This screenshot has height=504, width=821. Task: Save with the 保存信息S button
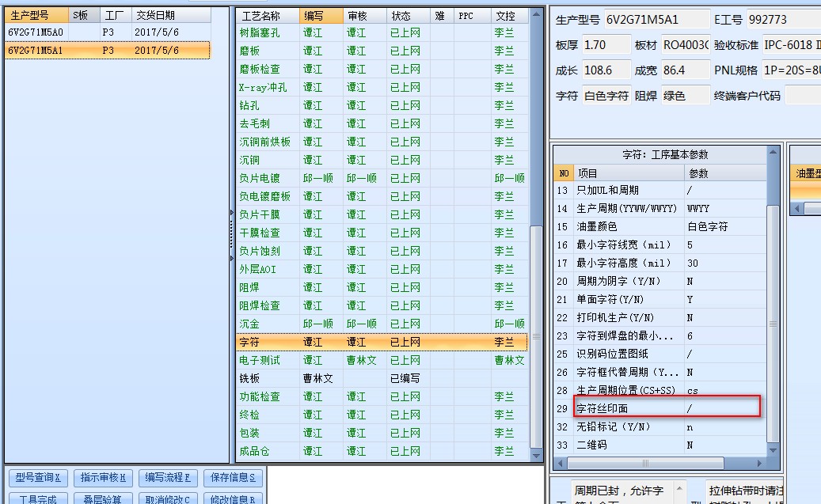click(x=233, y=478)
